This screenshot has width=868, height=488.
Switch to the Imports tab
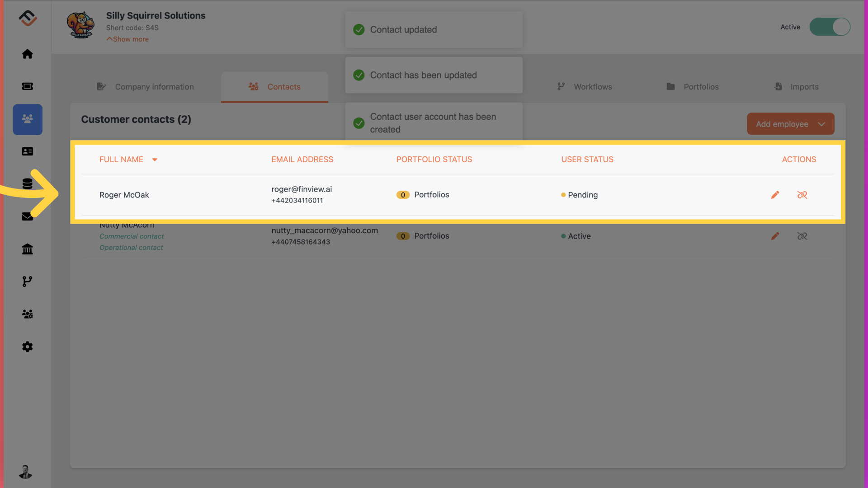point(796,87)
